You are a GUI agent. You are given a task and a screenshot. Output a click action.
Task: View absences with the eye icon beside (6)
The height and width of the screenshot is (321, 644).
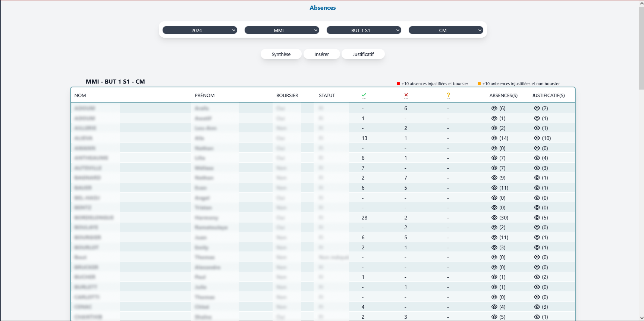494,108
